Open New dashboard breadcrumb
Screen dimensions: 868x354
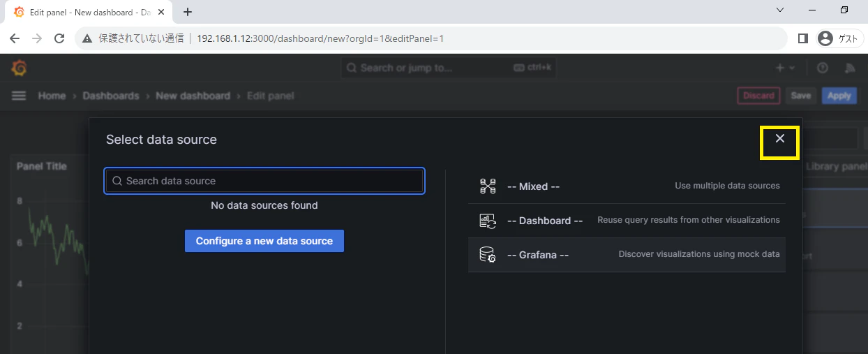(193, 96)
